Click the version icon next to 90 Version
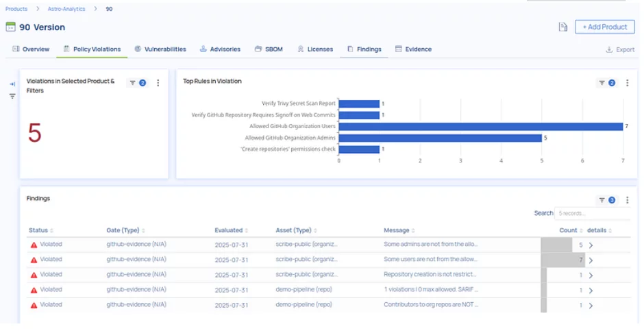The height and width of the screenshot is (331, 644). pyautogui.click(x=11, y=27)
